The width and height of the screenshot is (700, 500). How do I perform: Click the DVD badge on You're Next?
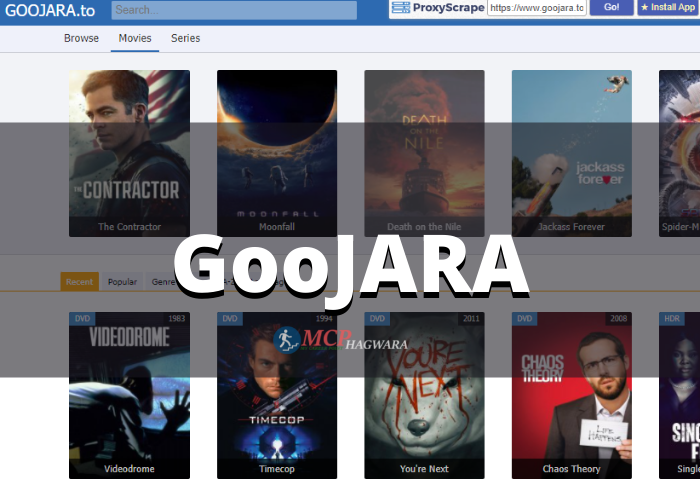(x=377, y=318)
